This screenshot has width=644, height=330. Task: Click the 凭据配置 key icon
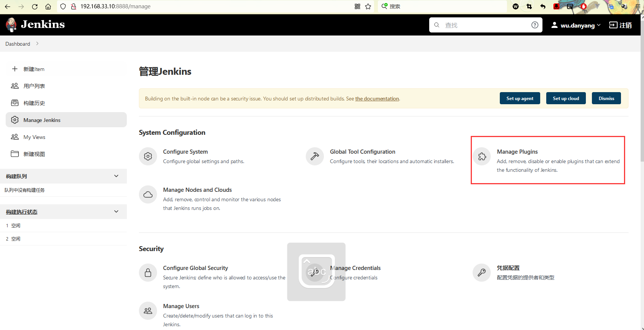pos(482,273)
